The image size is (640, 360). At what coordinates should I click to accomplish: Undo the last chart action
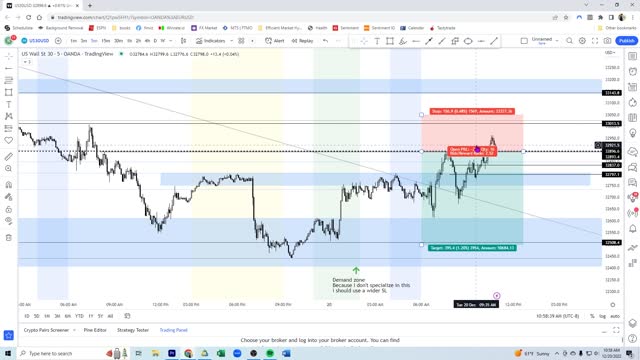pos(325,41)
